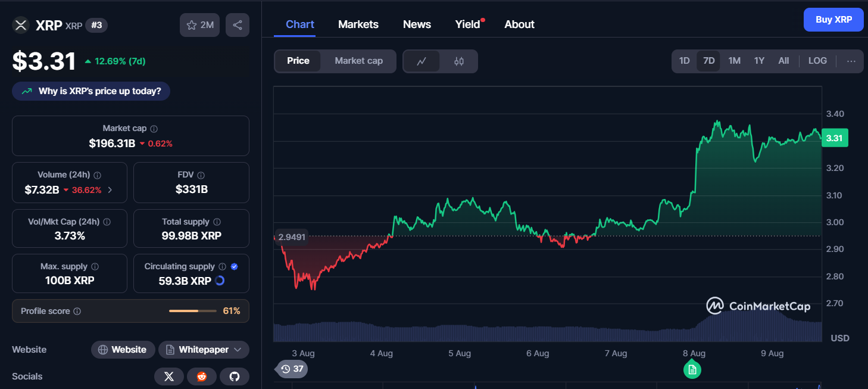
Task: Open the Chart tab
Action: click(300, 24)
